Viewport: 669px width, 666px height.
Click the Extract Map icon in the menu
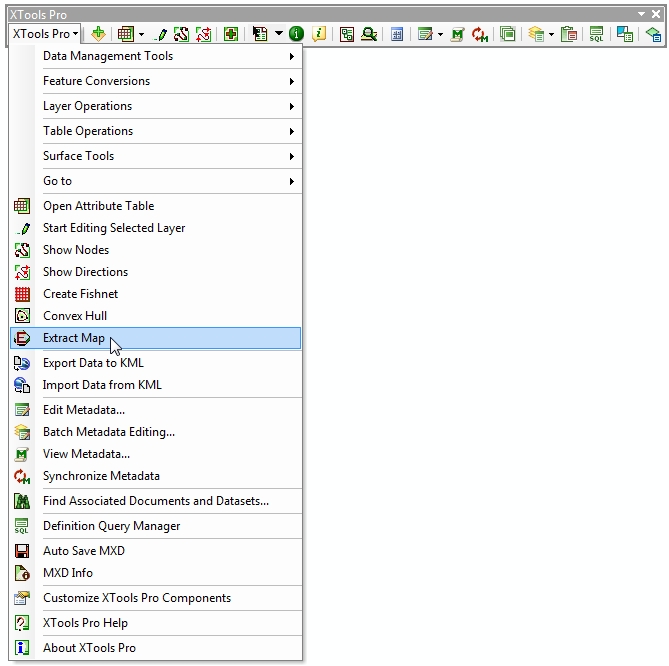pyautogui.click(x=22, y=338)
